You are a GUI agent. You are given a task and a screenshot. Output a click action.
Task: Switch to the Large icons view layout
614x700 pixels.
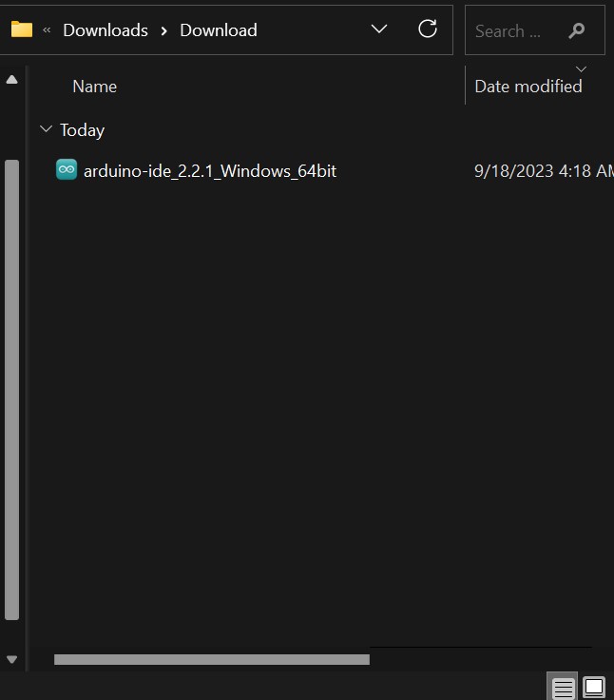pyautogui.click(x=594, y=687)
